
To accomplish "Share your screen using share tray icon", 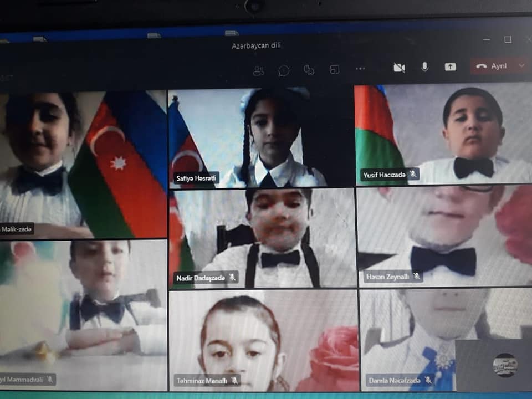I will click(450, 67).
